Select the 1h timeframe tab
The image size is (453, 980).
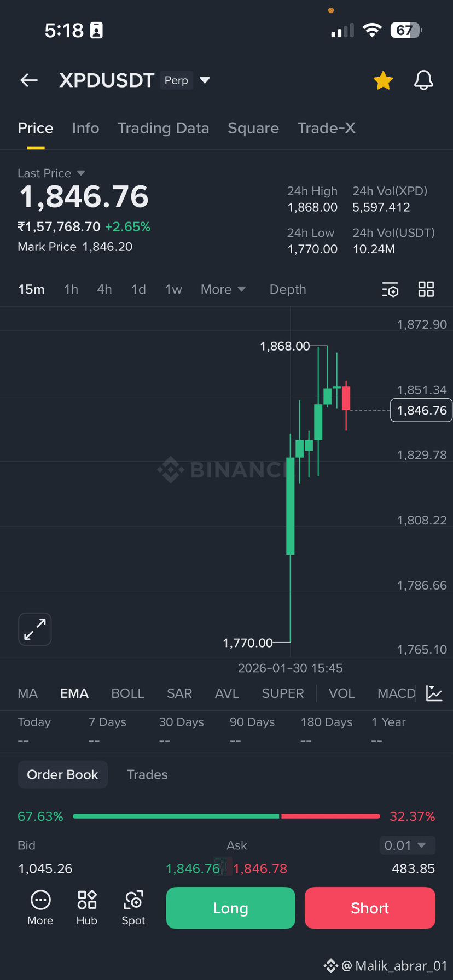(x=71, y=289)
